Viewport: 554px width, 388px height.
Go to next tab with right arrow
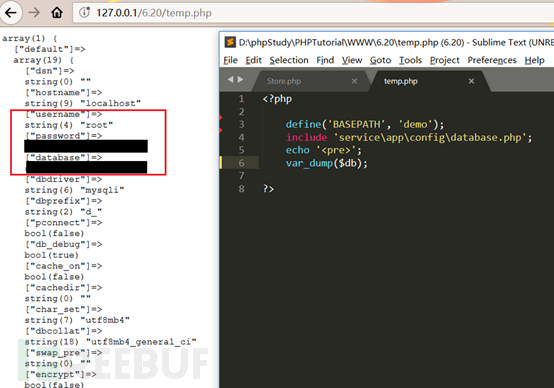[x=241, y=80]
